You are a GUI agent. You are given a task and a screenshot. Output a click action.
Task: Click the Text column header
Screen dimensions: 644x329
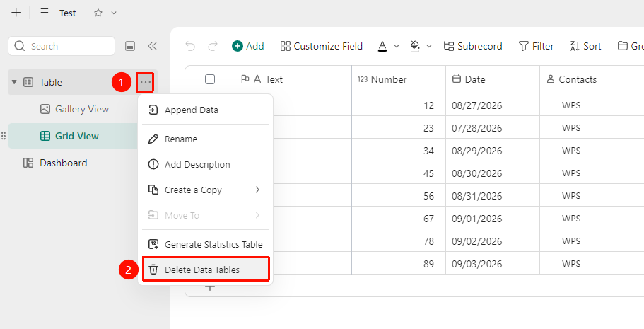293,79
